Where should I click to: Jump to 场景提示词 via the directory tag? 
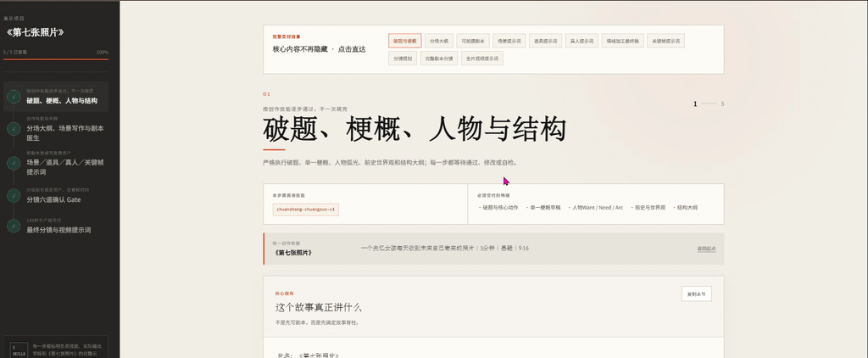509,41
